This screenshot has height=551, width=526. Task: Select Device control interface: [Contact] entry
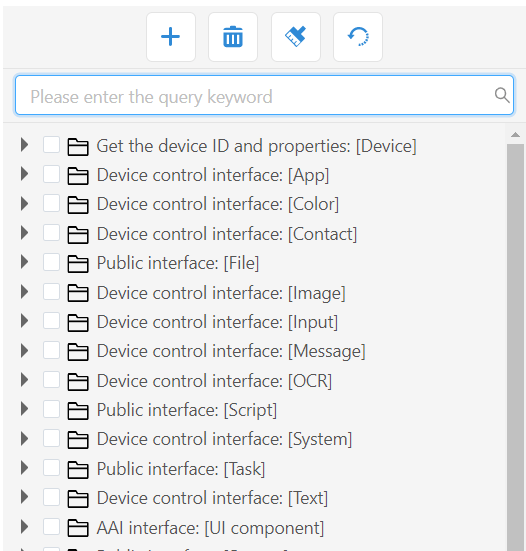tap(227, 234)
